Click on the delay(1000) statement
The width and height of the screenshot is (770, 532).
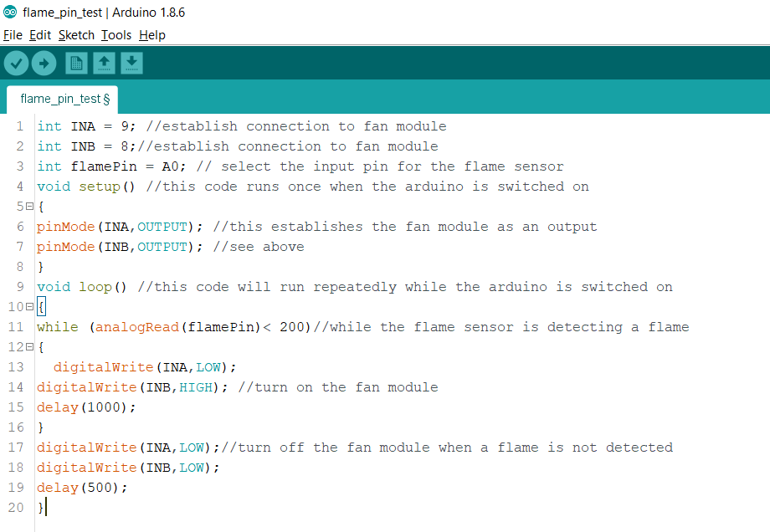pos(86,407)
